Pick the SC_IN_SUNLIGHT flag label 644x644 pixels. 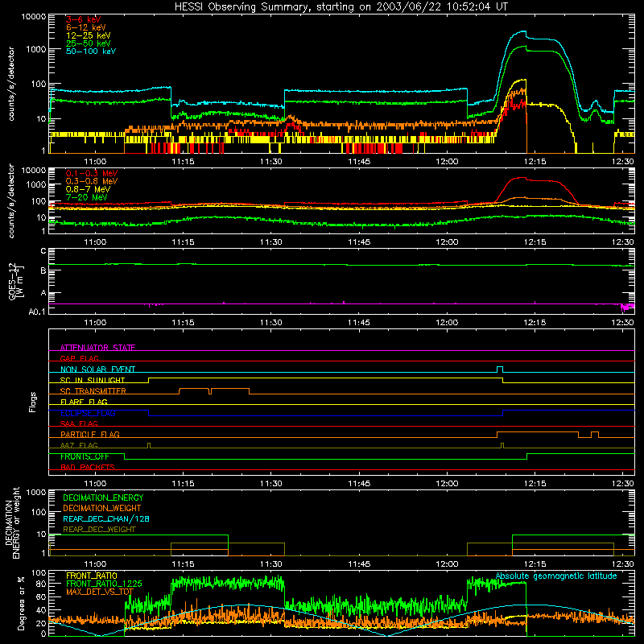coord(93,380)
